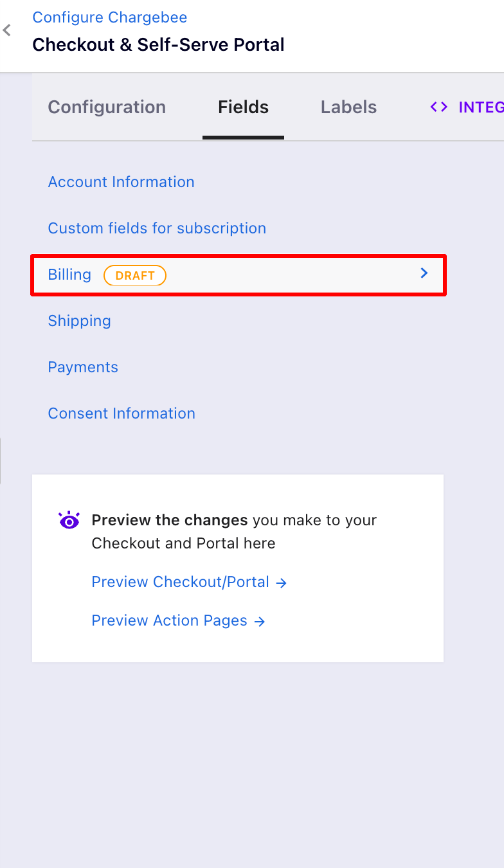Click the orange DRAFT badge next to Billing
The width and height of the screenshot is (504, 868).
(135, 275)
